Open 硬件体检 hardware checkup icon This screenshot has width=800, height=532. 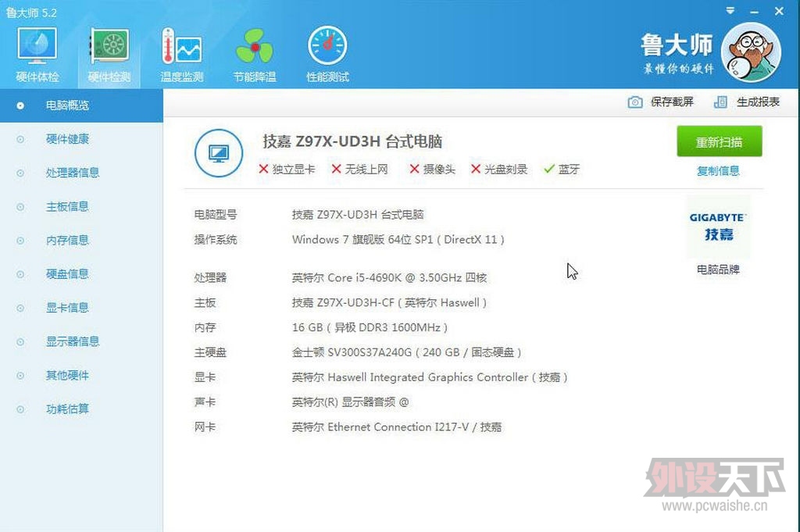[x=37, y=55]
